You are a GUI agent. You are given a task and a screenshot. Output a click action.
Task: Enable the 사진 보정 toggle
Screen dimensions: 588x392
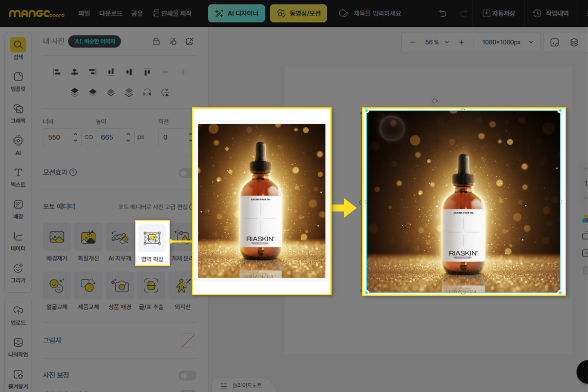[x=187, y=375]
